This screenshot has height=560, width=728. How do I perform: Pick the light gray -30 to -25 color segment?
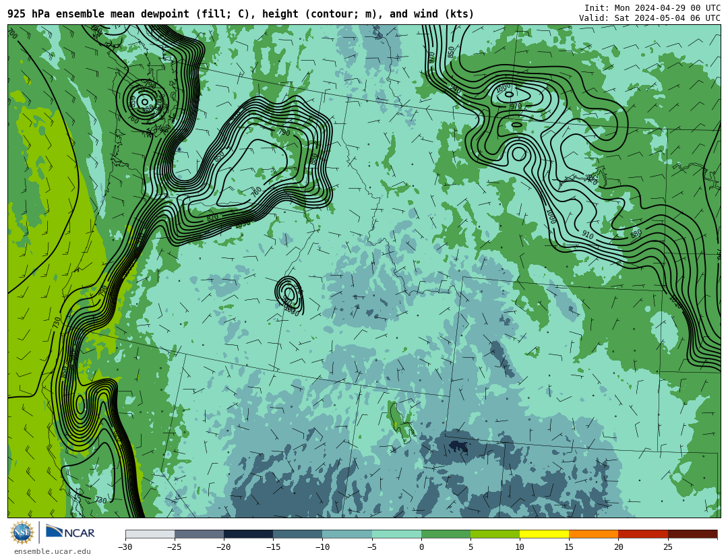150,534
